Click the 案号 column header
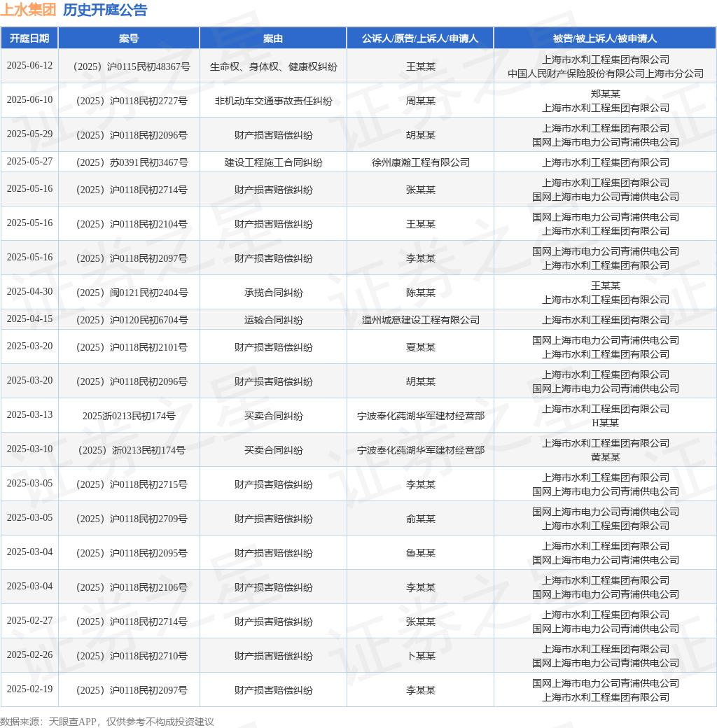The height and width of the screenshot is (728, 717). tap(129, 38)
